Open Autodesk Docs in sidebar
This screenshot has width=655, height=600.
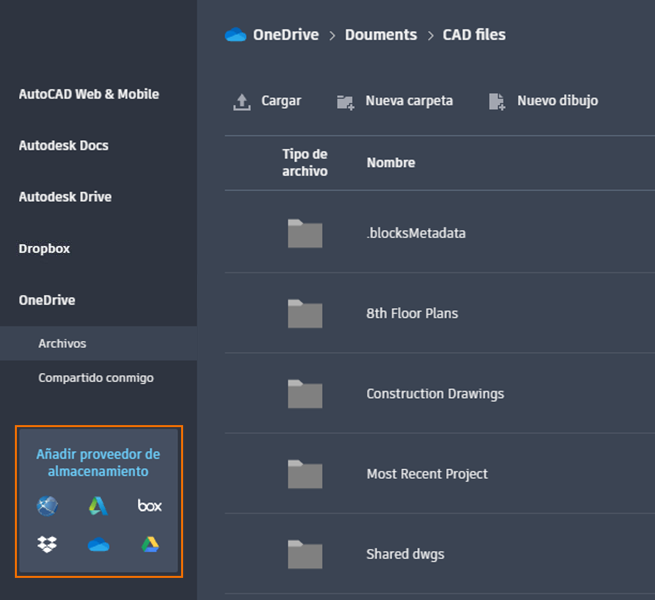63,145
